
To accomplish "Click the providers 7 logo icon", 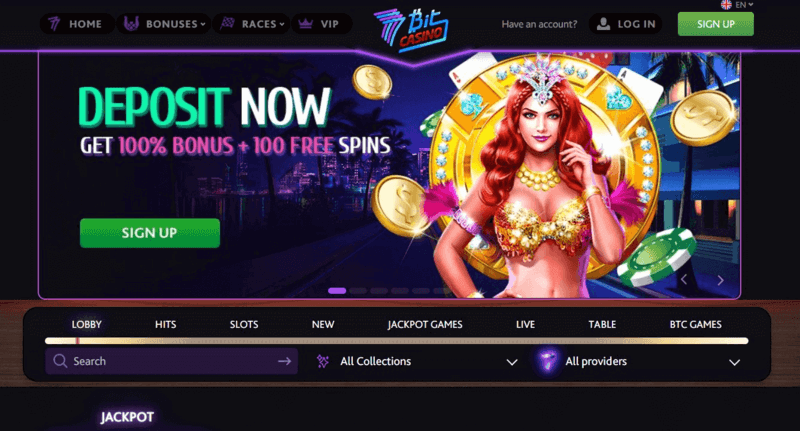I will click(x=547, y=361).
